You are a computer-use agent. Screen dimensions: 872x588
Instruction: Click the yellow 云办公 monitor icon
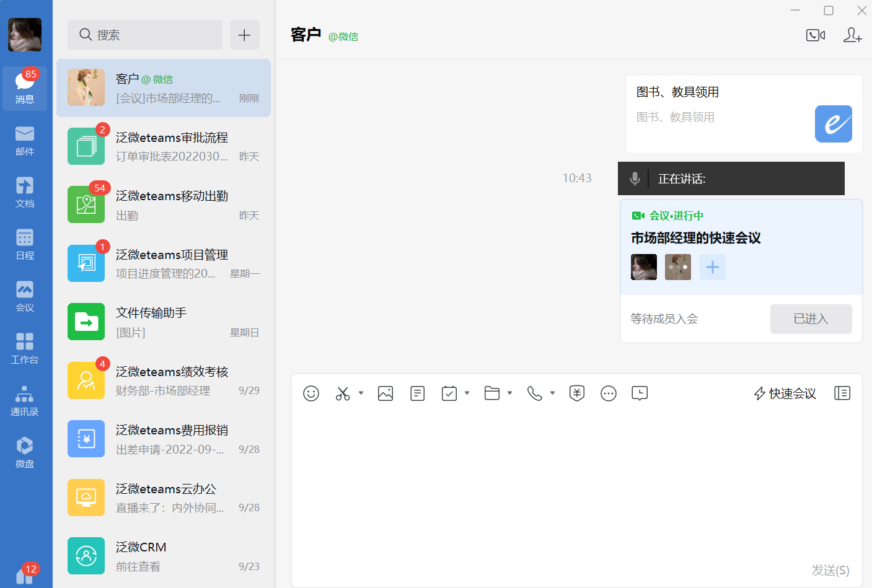(86, 498)
